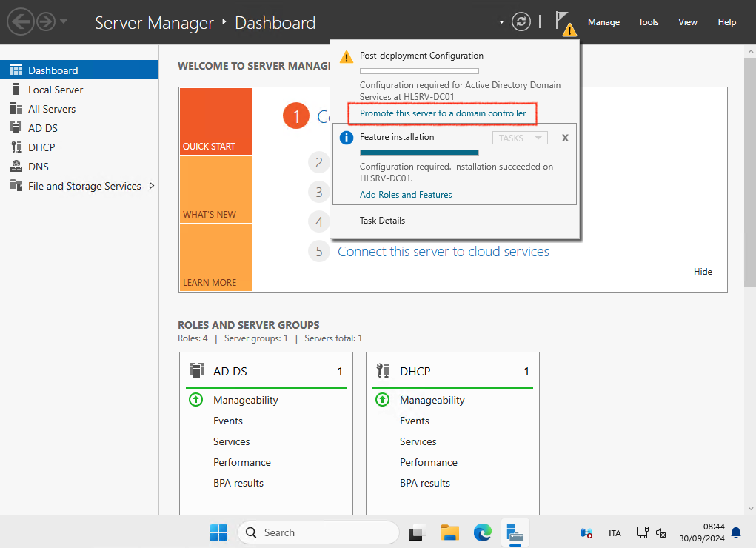756x548 pixels.
Task: Click Promote this server to a domain controller
Action: 443,113
